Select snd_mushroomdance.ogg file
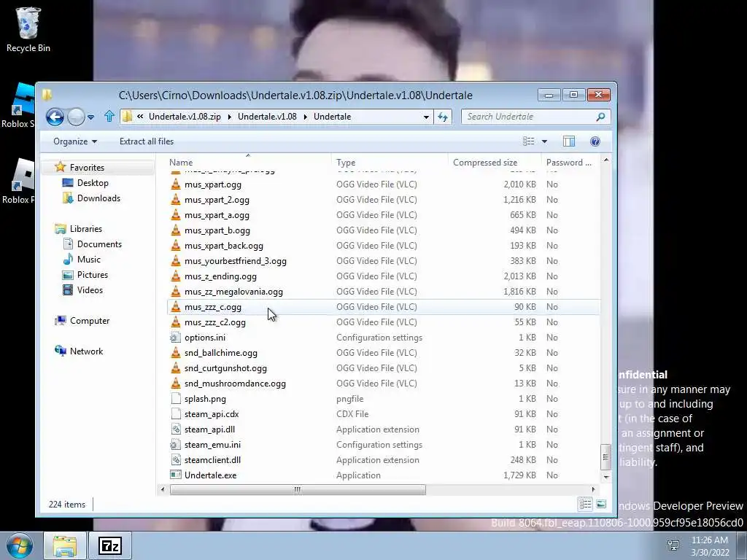747x560 pixels. [x=235, y=384]
